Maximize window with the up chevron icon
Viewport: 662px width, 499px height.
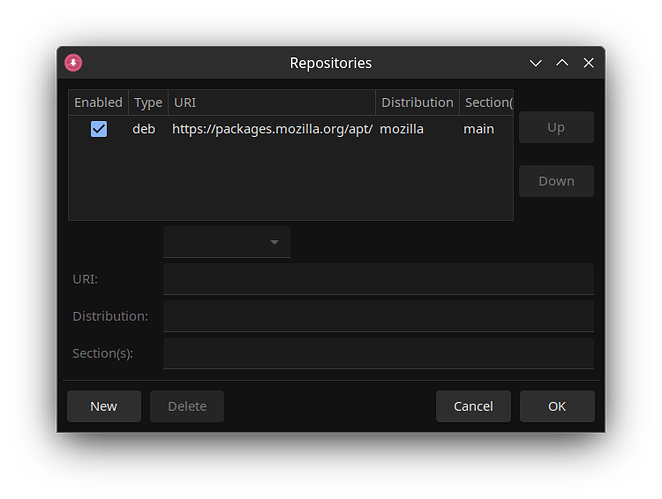[562, 63]
